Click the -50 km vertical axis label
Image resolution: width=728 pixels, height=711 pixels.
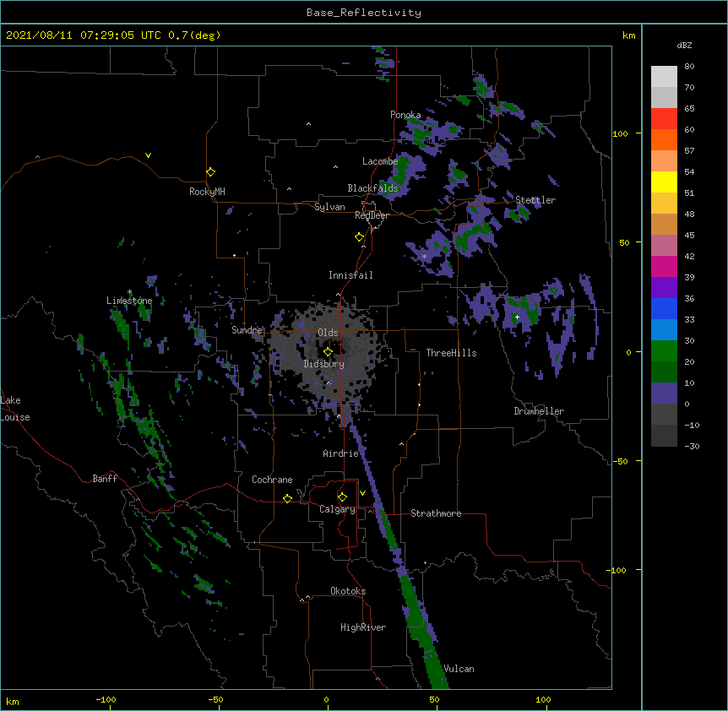pyautogui.click(x=620, y=461)
